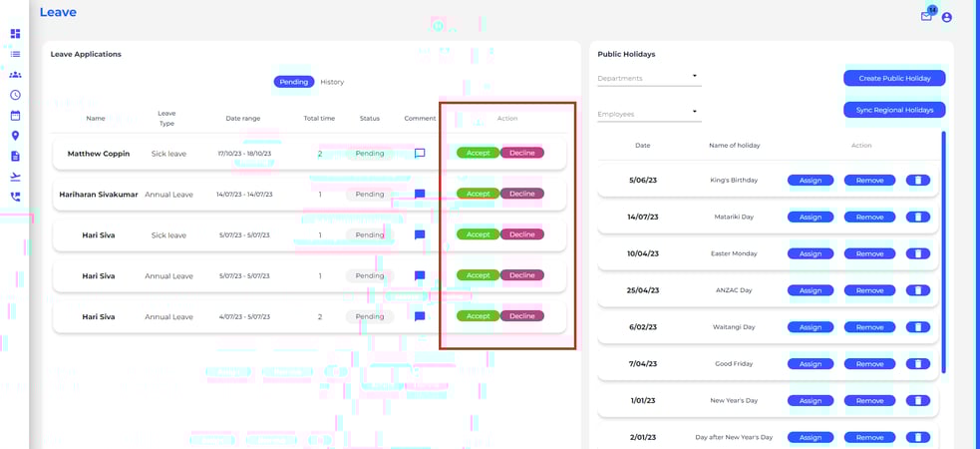This screenshot has width=980, height=449.
Task: Decline Hariharan Sivakumar's annual leave
Action: [522, 194]
